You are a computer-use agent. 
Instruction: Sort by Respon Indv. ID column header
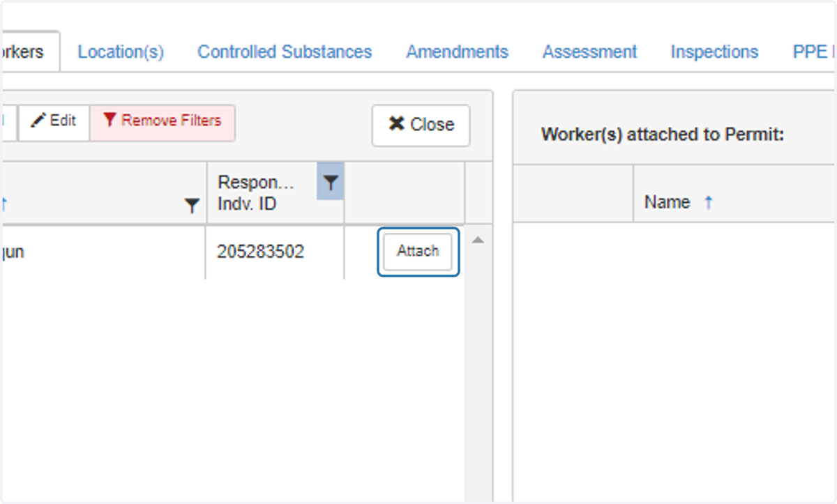[x=256, y=193]
